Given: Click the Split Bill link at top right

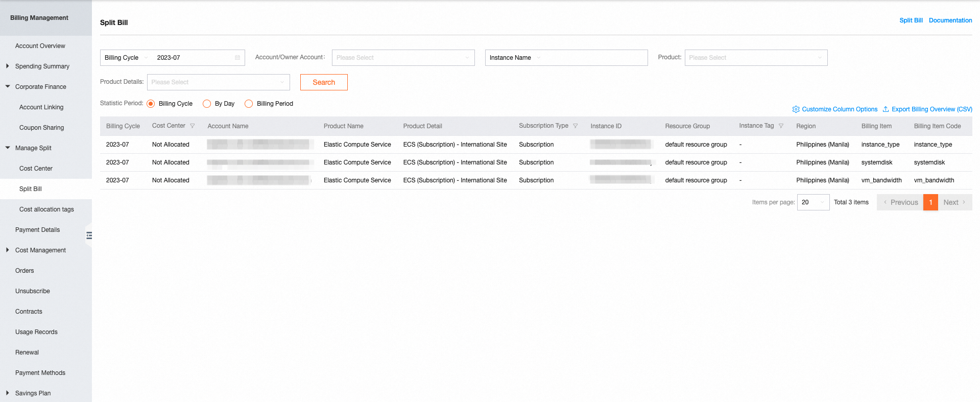Looking at the screenshot, I should (x=911, y=20).
